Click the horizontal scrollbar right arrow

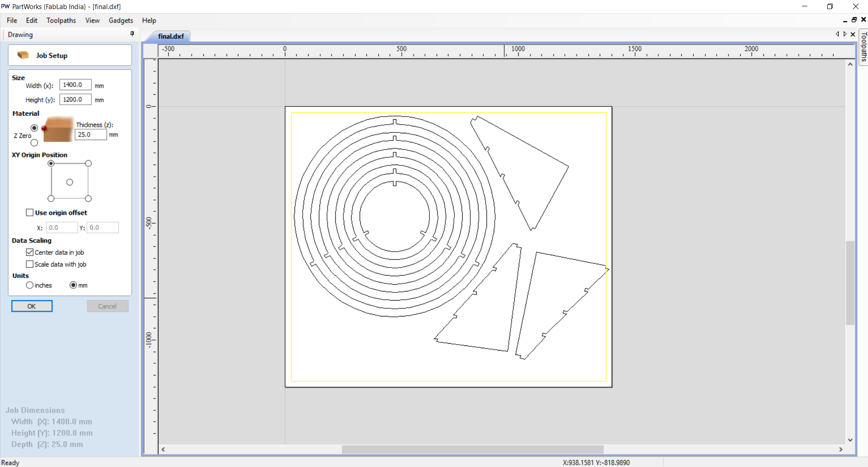841,449
